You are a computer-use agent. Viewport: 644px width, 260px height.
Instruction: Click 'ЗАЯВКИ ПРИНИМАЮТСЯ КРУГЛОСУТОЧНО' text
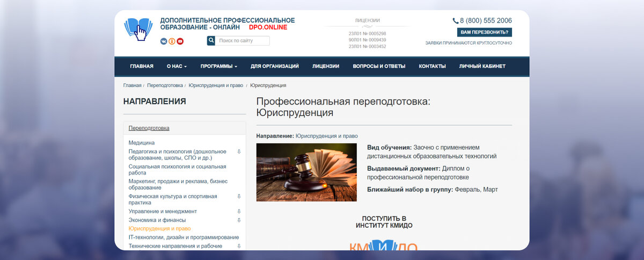(x=469, y=43)
